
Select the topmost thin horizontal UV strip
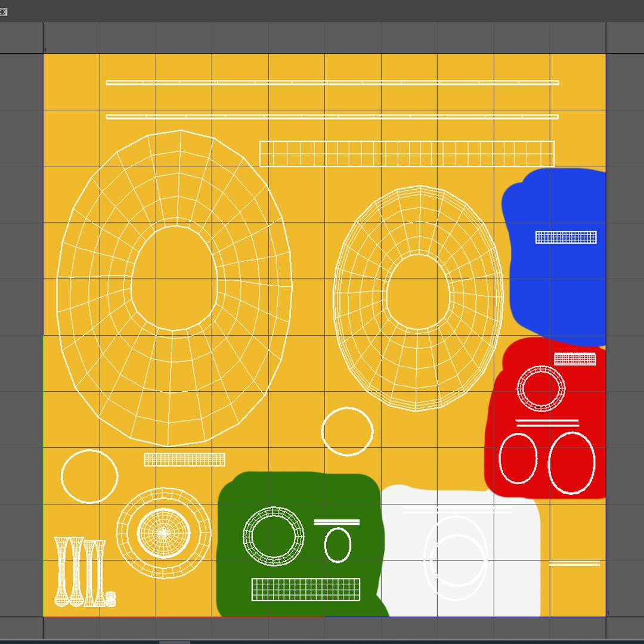pos(332,82)
